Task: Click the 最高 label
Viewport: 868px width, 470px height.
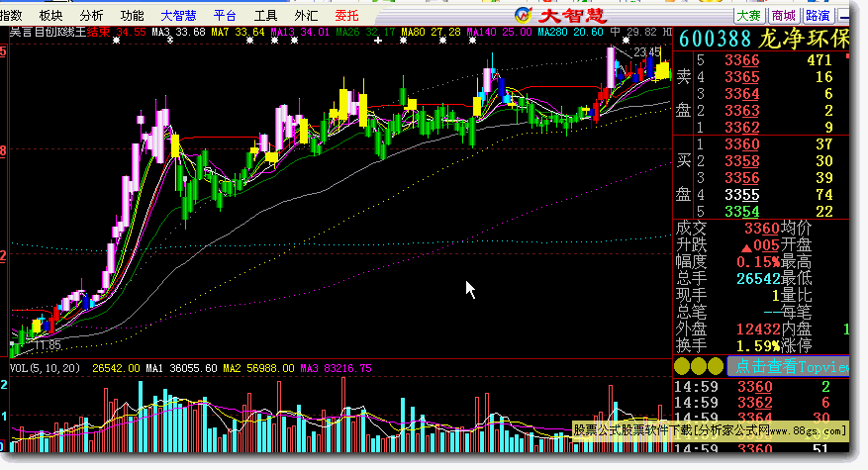Action: click(x=796, y=262)
